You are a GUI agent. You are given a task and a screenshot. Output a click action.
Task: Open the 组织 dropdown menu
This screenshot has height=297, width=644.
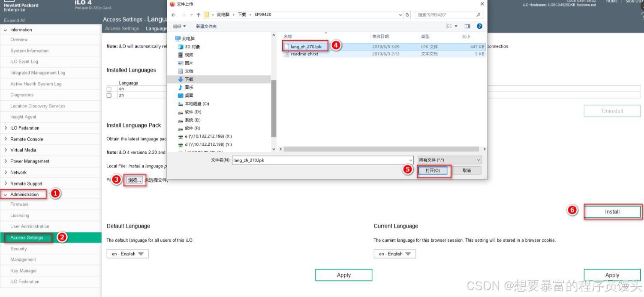point(179,26)
